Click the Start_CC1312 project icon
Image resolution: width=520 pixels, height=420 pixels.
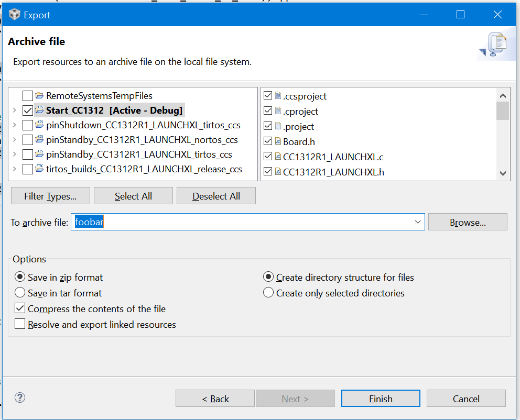[x=39, y=110]
